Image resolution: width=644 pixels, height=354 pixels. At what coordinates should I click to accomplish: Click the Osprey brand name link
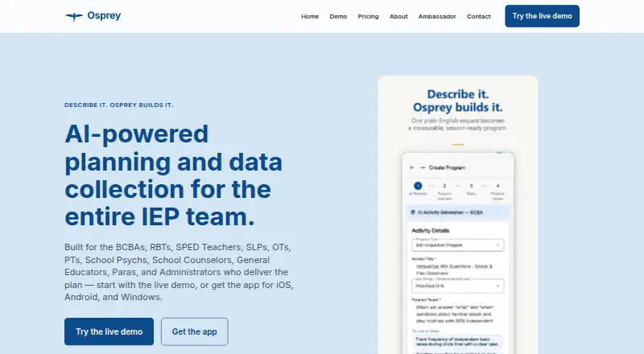[x=104, y=15]
